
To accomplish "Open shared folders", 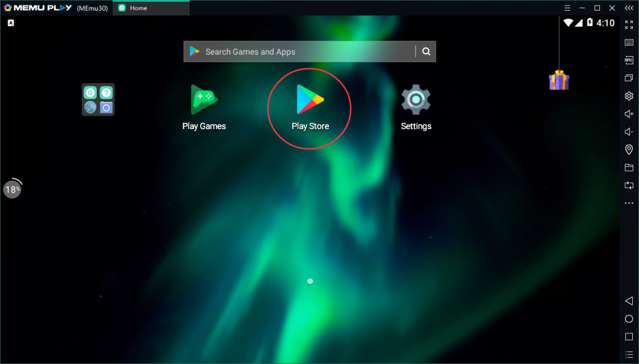I will coord(629,167).
